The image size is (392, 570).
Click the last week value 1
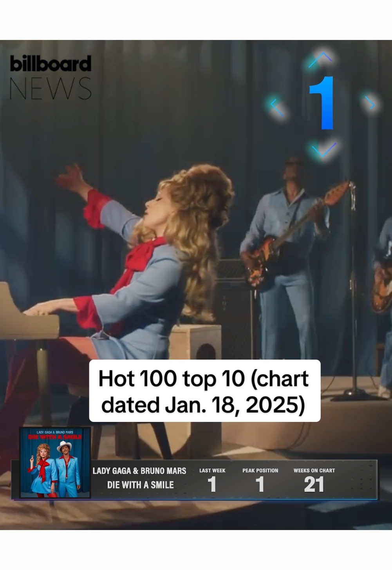pyautogui.click(x=212, y=485)
